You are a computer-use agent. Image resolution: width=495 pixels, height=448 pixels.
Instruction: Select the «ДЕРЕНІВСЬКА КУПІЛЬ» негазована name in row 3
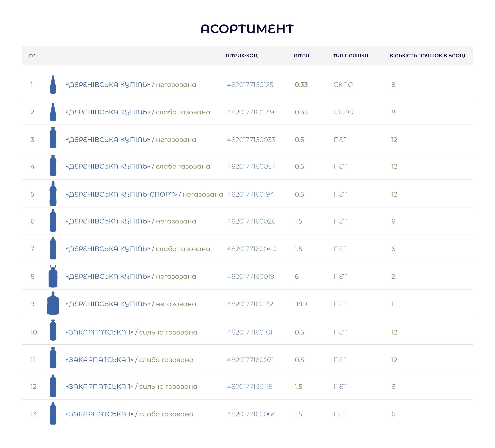(x=131, y=140)
